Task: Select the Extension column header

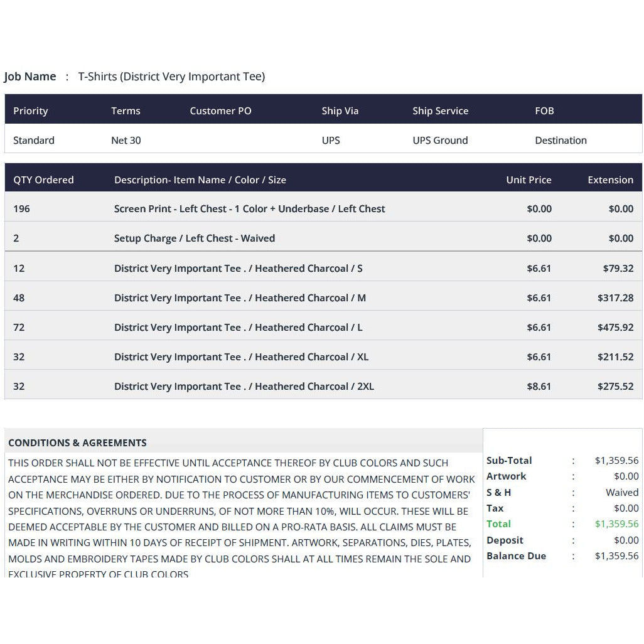Action: [610, 180]
